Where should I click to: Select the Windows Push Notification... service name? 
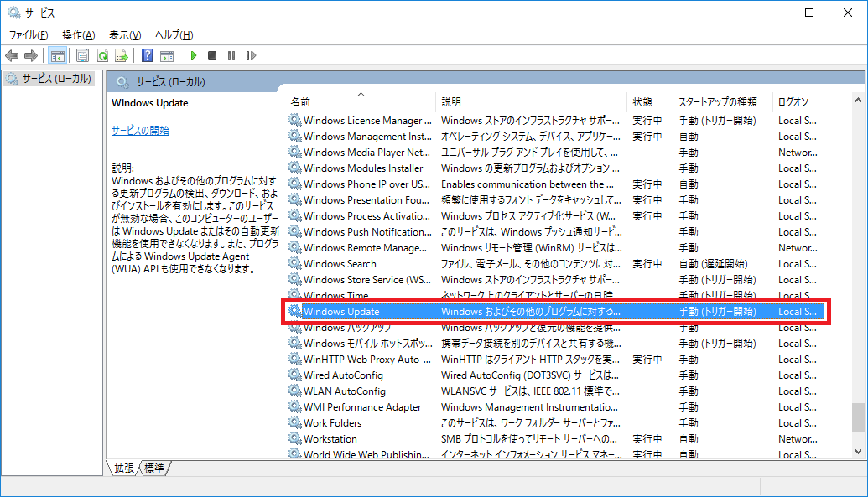tap(367, 232)
